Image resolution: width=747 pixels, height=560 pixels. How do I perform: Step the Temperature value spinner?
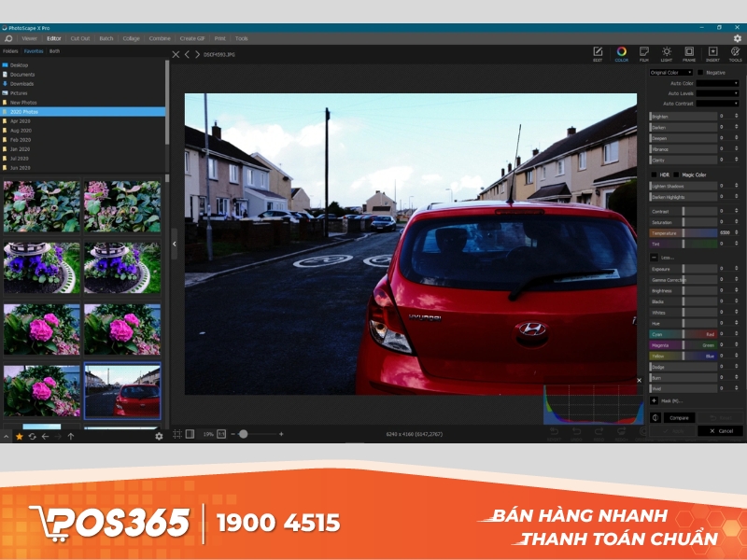736,232
